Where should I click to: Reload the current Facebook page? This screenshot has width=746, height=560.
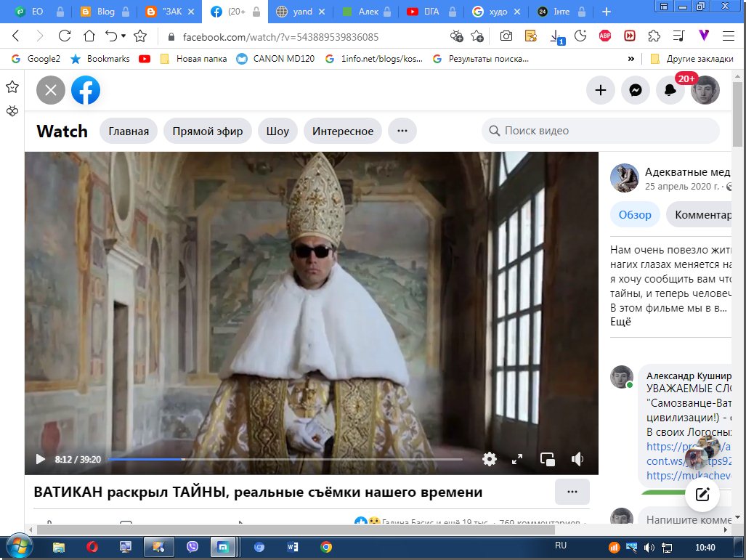(64, 36)
